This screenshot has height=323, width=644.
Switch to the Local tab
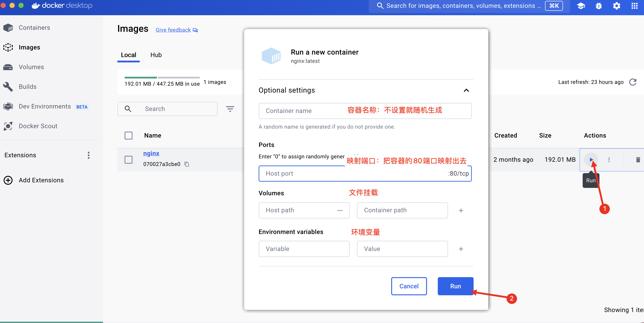point(129,55)
